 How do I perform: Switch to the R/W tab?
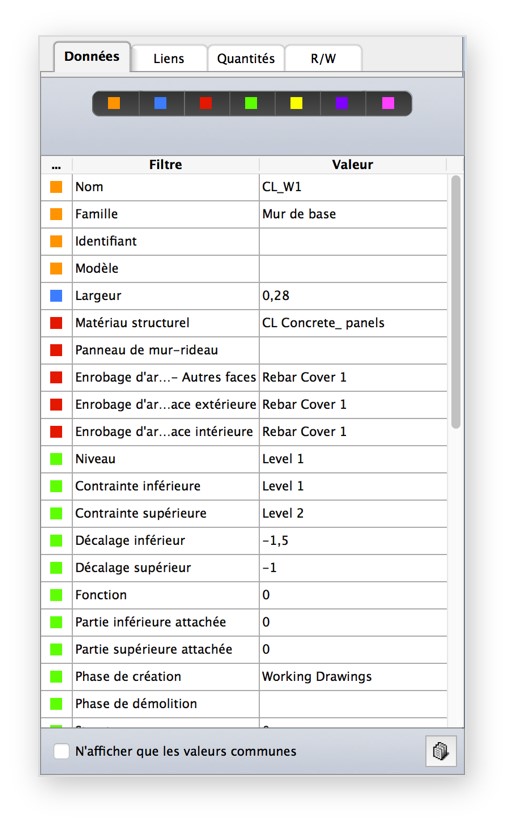pyautogui.click(x=323, y=58)
